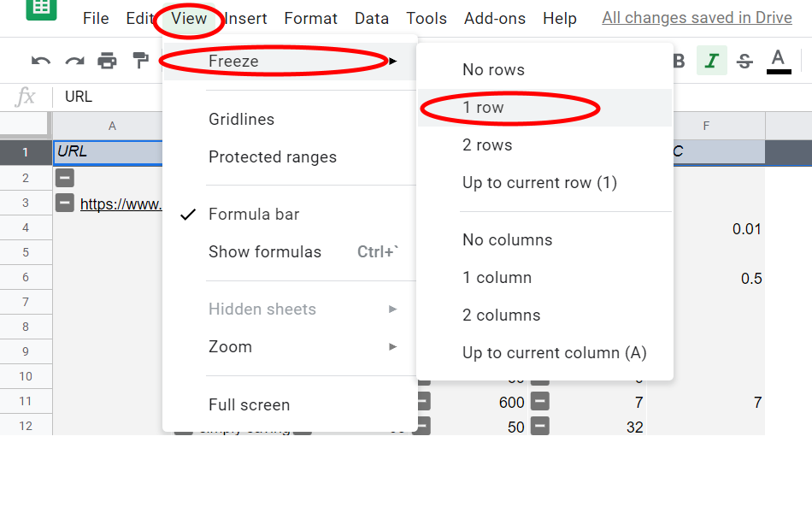
Task: Open the Google Sheets home icon
Action: point(41,9)
